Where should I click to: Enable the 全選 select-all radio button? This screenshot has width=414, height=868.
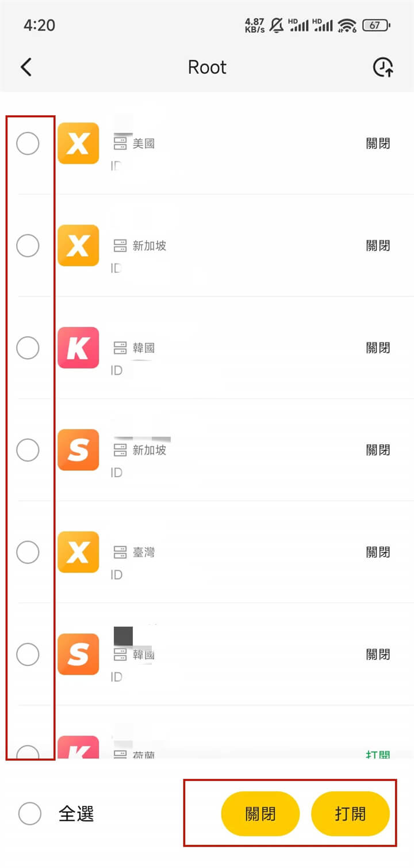point(30,814)
